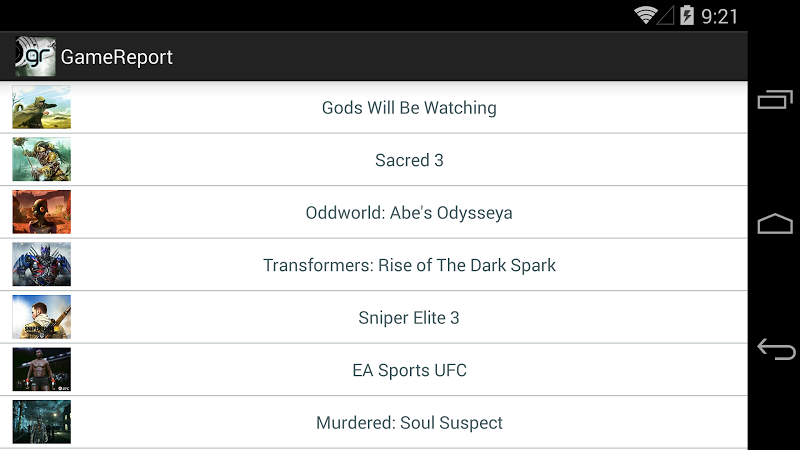Select the GameReport title in action bar
This screenshot has height=450, width=800.
[x=116, y=57]
